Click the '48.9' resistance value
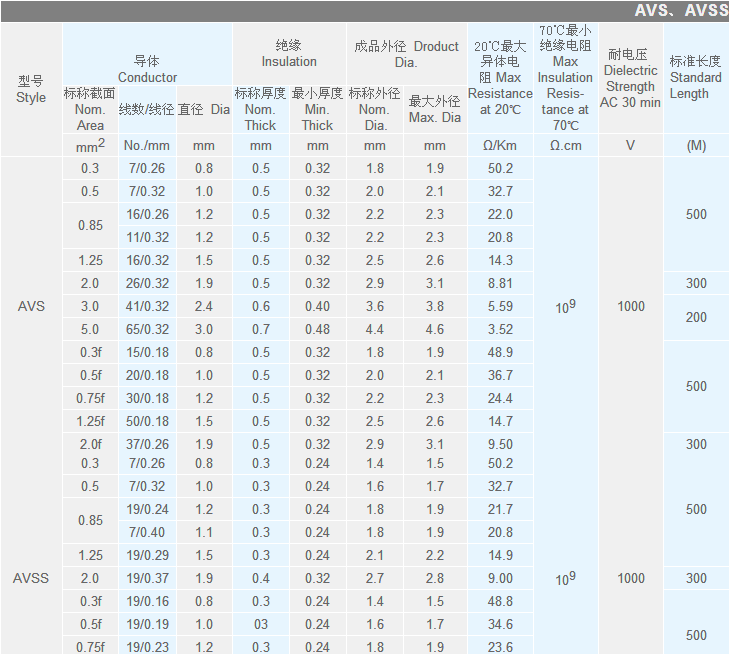This screenshot has width=730, height=654. point(500,352)
